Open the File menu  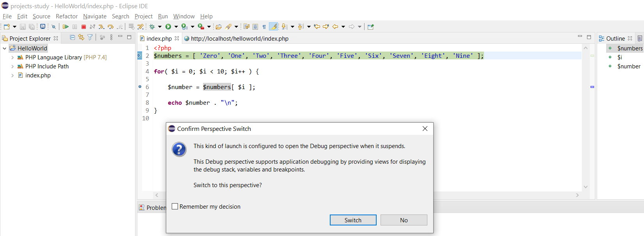click(x=7, y=16)
